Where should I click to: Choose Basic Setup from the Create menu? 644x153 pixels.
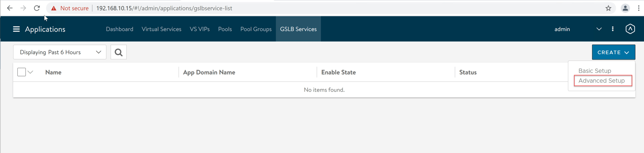(595, 71)
